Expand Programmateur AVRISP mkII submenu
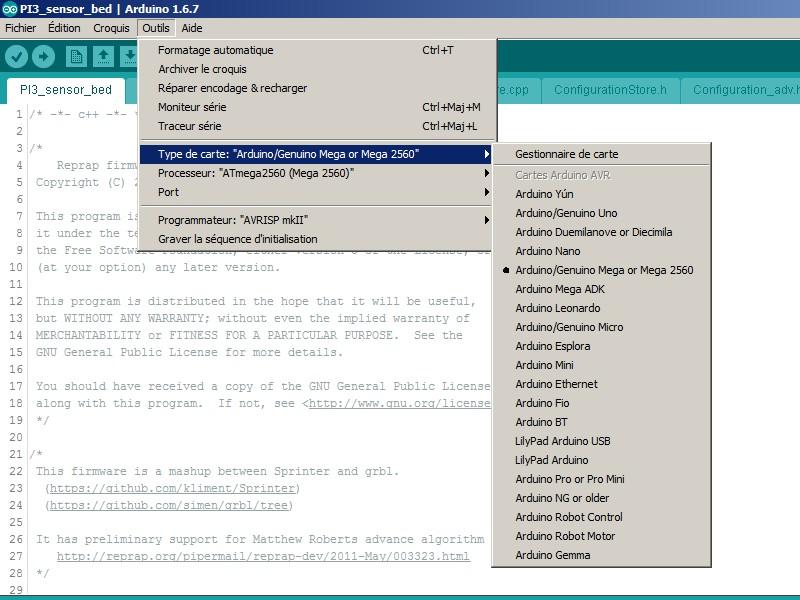The image size is (800, 600). tap(315, 220)
